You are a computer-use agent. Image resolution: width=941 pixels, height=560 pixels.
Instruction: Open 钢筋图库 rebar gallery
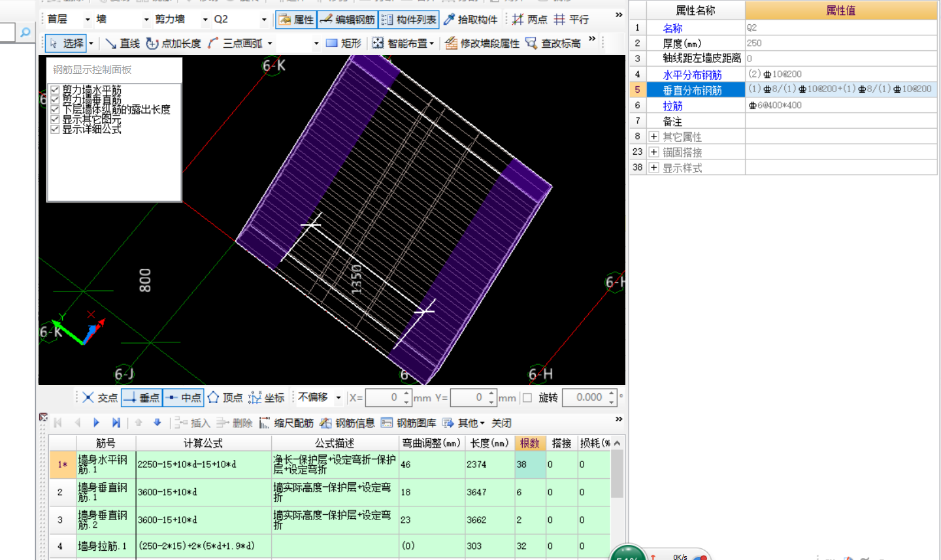coord(408,423)
